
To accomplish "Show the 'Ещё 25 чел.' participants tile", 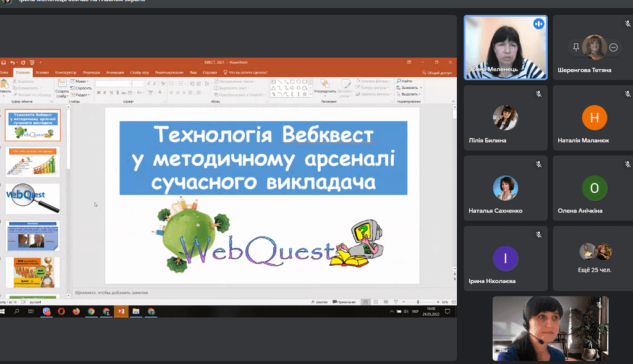I will [594, 258].
